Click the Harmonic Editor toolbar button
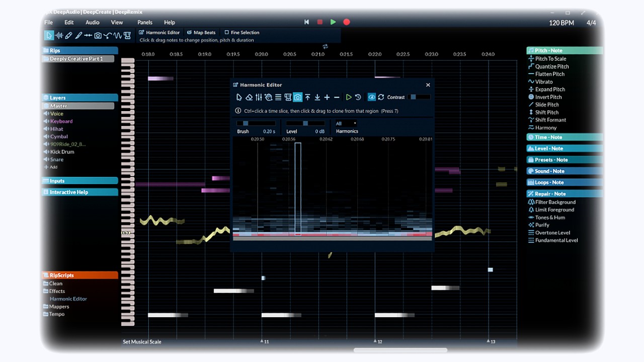Viewport: 644px width, 362px height. point(159,33)
